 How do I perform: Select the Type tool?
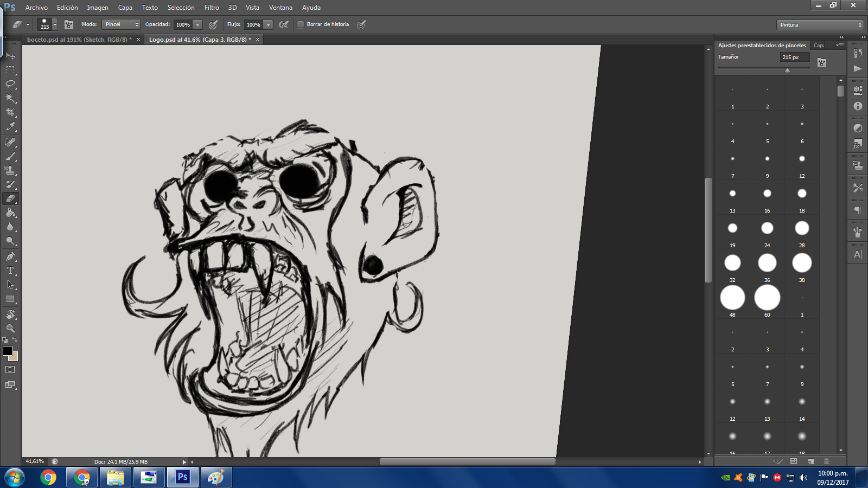(10, 271)
